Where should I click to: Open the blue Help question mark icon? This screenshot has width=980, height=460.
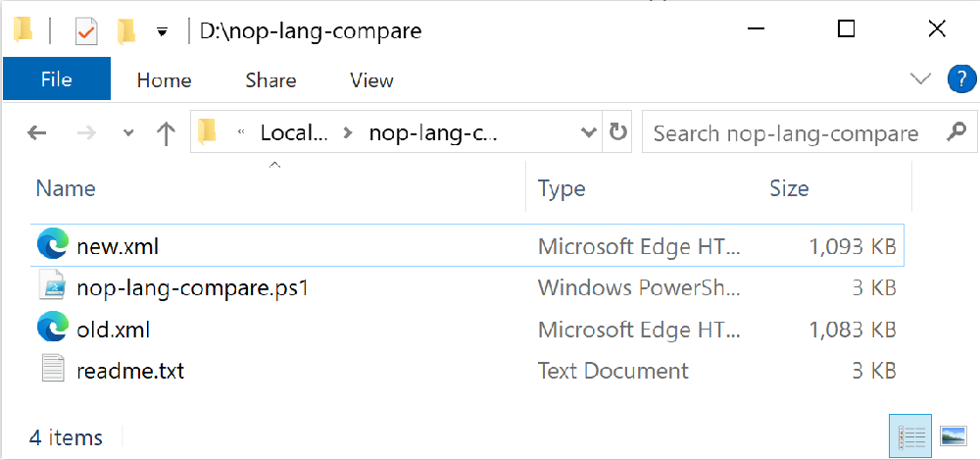[x=960, y=79]
